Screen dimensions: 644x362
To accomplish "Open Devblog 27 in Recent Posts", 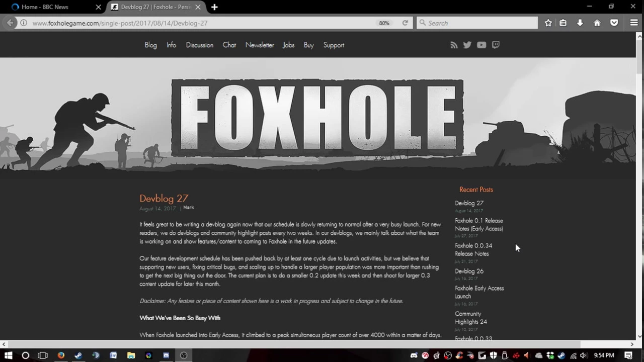I will pos(469,203).
